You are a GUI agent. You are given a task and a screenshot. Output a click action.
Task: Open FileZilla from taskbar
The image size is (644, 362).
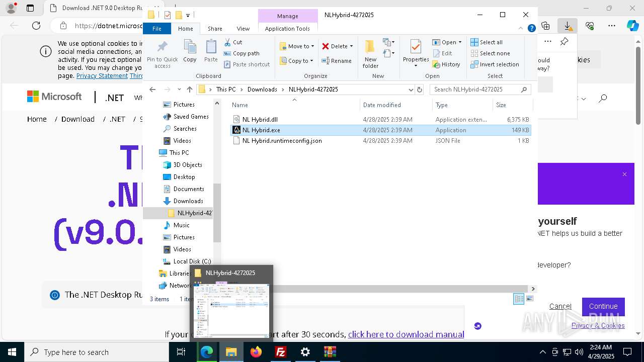tap(281, 352)
